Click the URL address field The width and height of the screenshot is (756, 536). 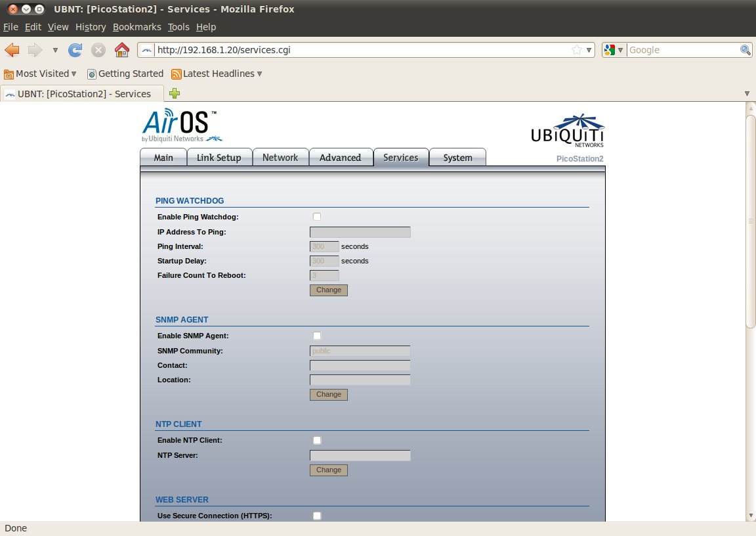pos(362,50)
